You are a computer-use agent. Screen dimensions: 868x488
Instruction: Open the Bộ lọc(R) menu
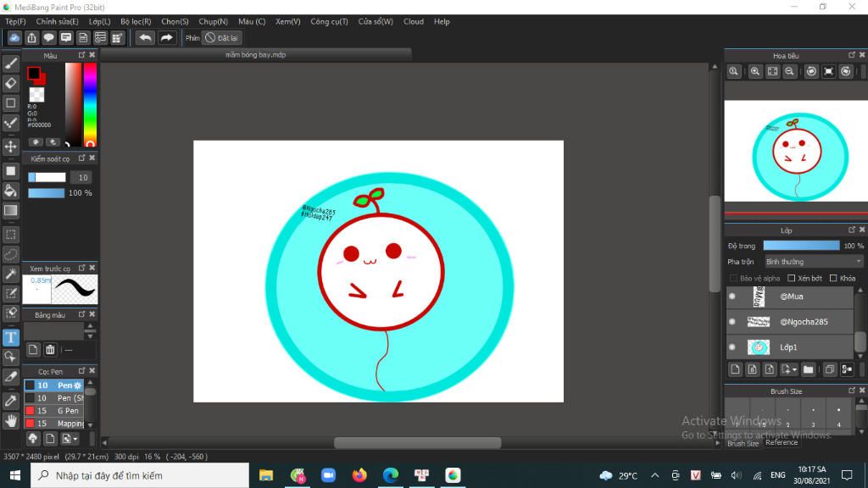136,21
